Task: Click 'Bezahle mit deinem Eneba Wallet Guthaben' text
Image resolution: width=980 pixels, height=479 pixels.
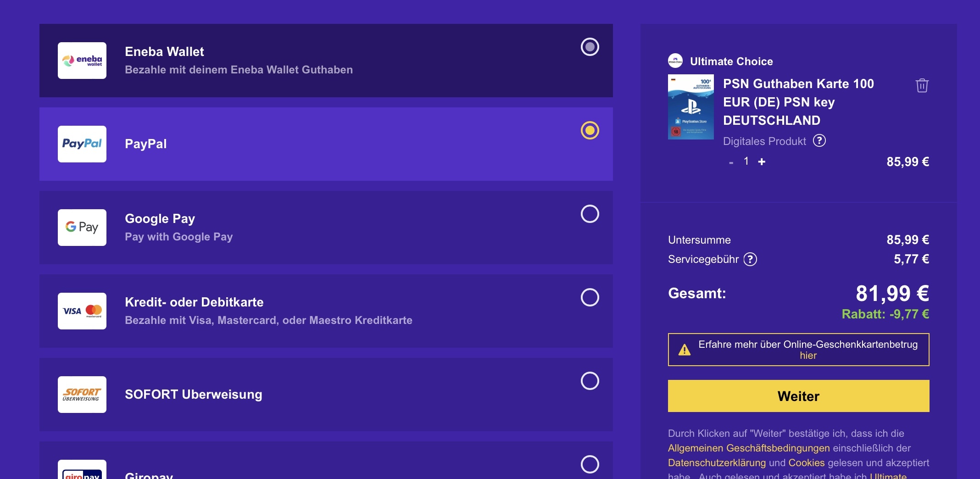Action: coord(239,70)
